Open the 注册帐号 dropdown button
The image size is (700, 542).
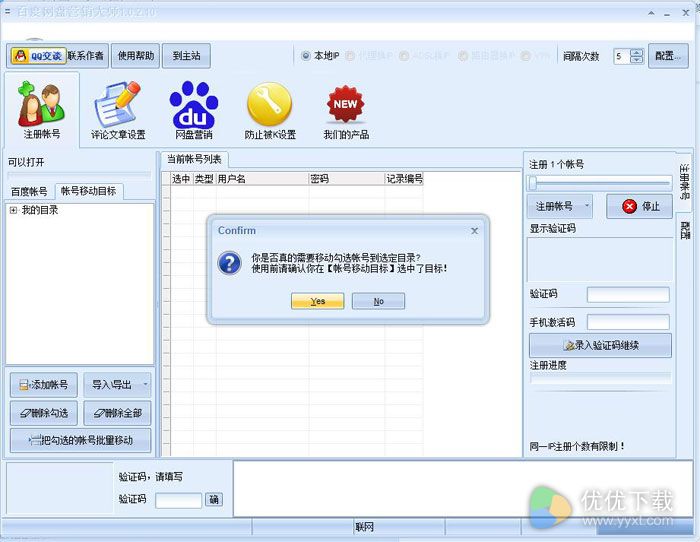[x=560, y=206]
